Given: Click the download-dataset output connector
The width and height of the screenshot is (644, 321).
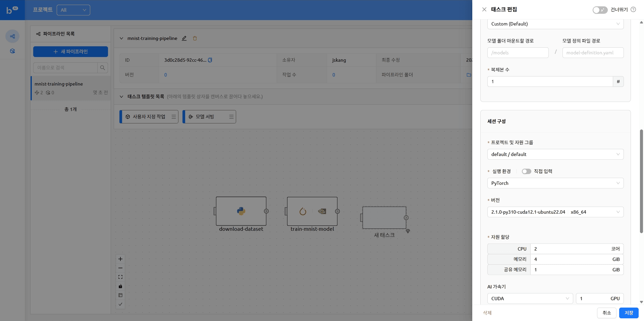Looking at the screenshot, I should pyautogui.click(x=266, y=211).
